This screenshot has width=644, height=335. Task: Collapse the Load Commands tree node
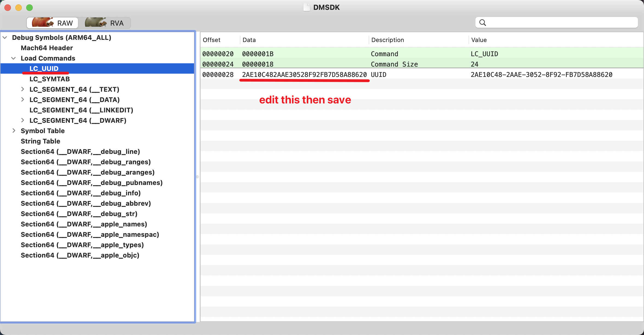13,58
